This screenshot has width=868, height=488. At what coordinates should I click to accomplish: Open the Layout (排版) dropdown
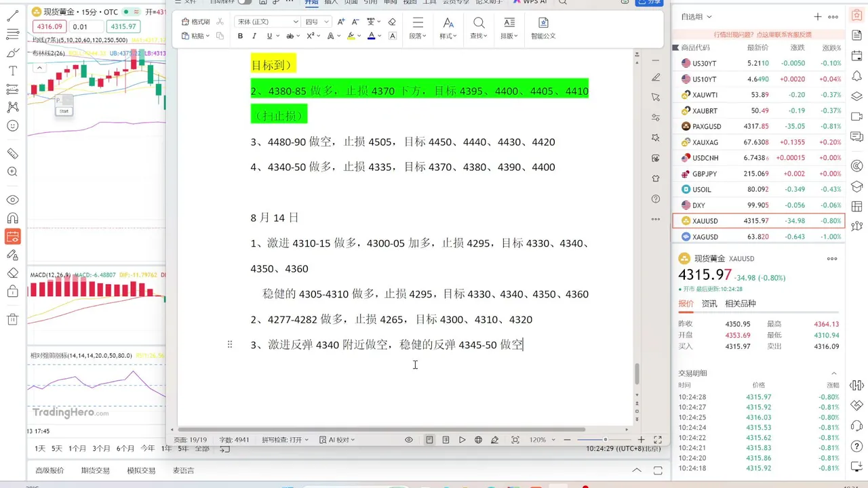click(x=509, y=28)
